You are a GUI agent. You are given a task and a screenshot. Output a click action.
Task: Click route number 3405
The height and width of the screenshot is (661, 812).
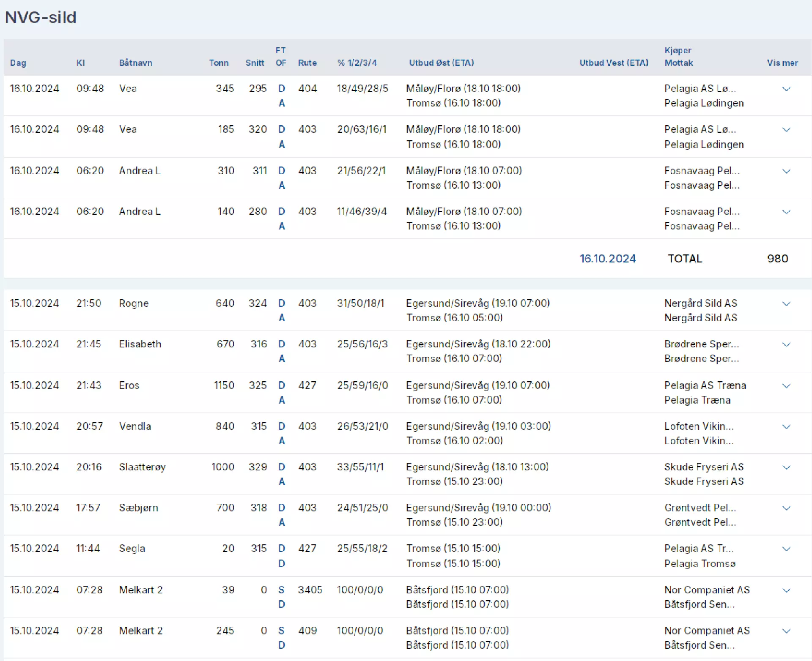point(310,590)
